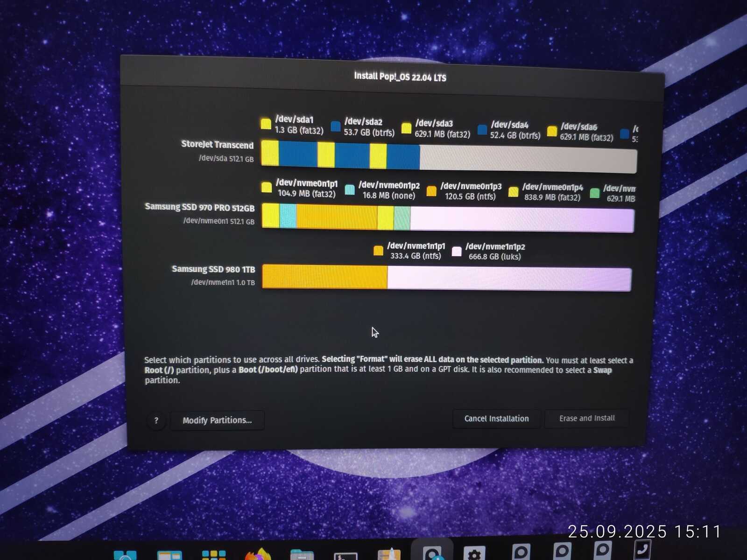Click Erase and Install button
This screenshot has height=560, width=747.
587,418
